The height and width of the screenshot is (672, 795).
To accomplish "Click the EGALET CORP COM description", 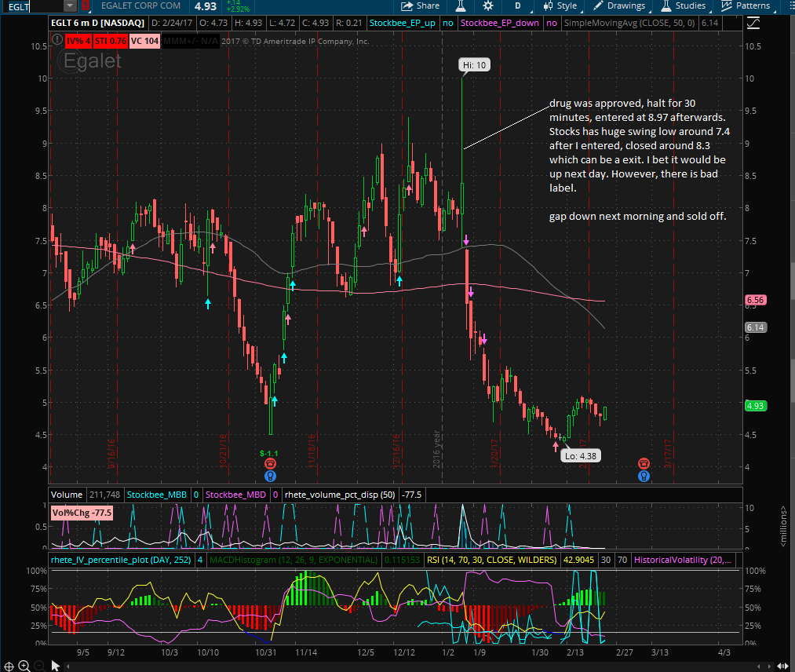I will pos(140,5).
